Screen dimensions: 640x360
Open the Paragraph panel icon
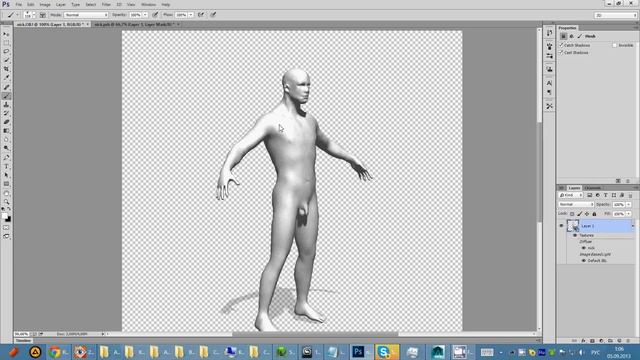pos(549,93)
